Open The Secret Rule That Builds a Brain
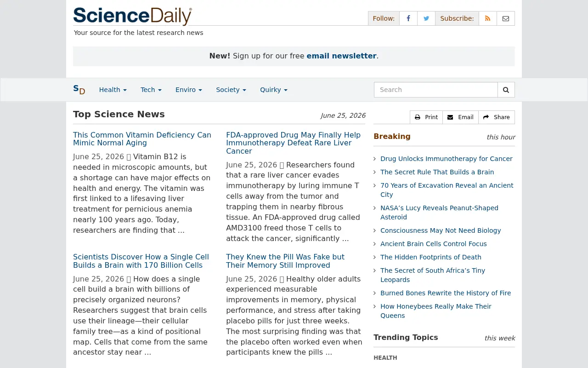588x368 pixels. click(x=437, y=172)
